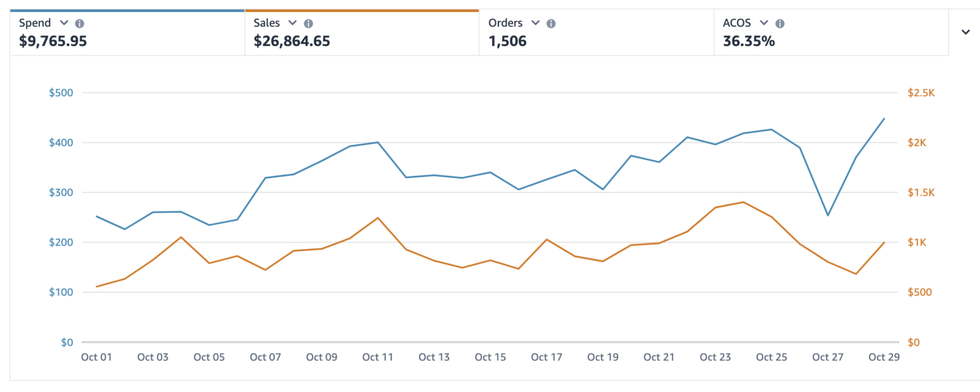This screenshot has width=980, height=392.
Task: Show the ACOS info tooltip icon
Action: [780, 24]
